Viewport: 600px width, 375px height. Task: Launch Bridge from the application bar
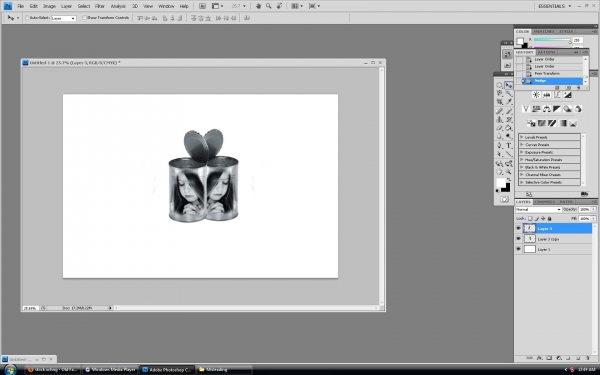pyautogui.click(x=202, y=6)
